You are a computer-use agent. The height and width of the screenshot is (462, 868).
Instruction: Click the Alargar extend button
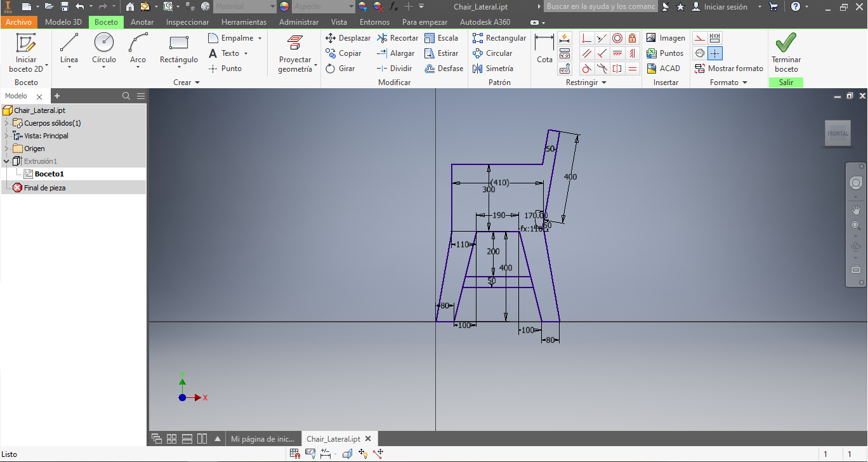tap(395, 53)
